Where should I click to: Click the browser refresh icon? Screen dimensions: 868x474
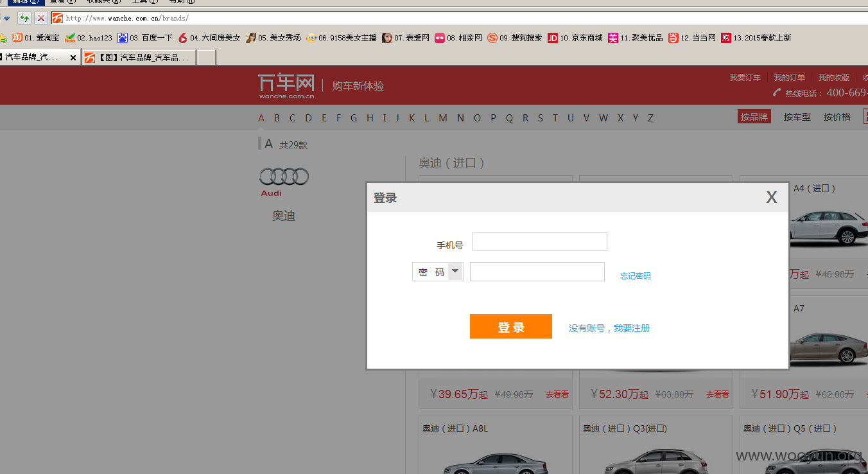click(x=24, y=18)
